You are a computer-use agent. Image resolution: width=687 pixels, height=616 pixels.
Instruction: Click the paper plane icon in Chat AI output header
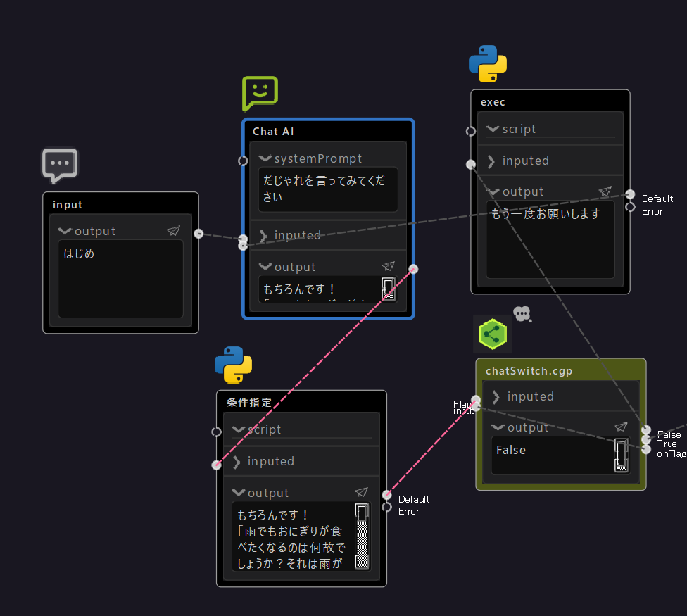388,266
